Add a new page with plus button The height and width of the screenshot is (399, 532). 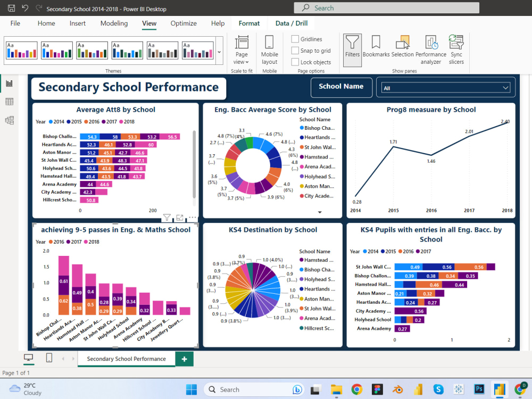click(184, 359)
